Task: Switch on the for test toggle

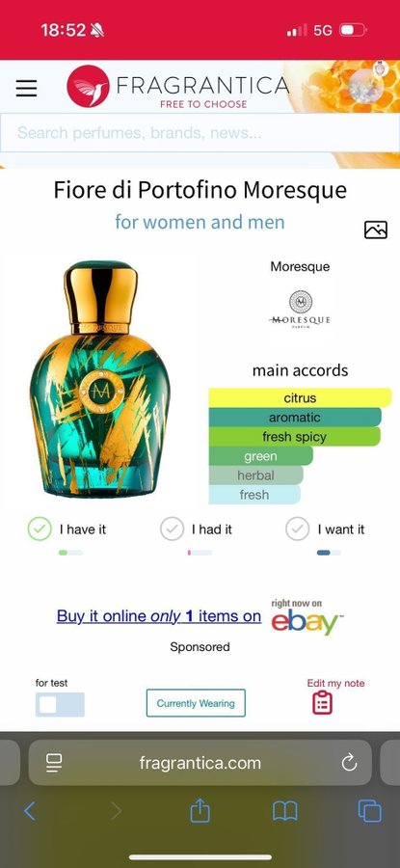Action: point(60,704)
